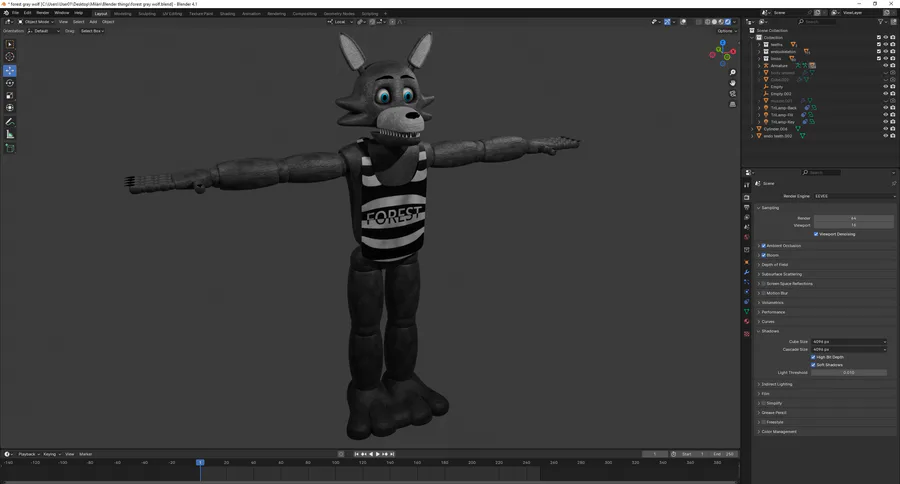
Task: Open the Tool properties tab icon
Action: [747, 185]
